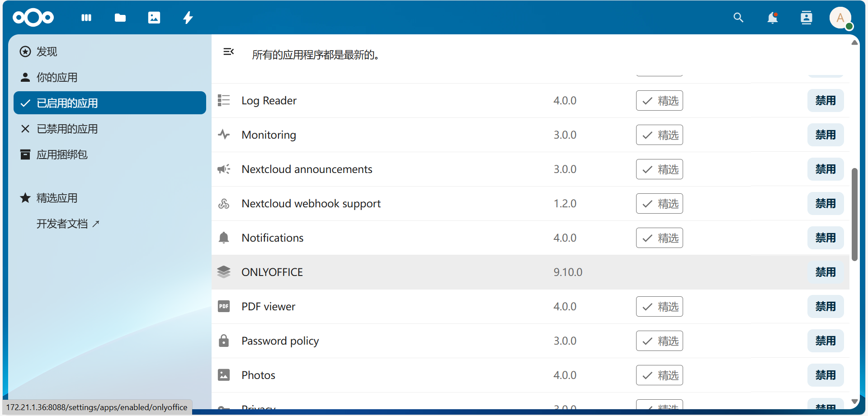Disable the PDF viewer app
The image size is (868, 416).
click(x=826, y=306)
